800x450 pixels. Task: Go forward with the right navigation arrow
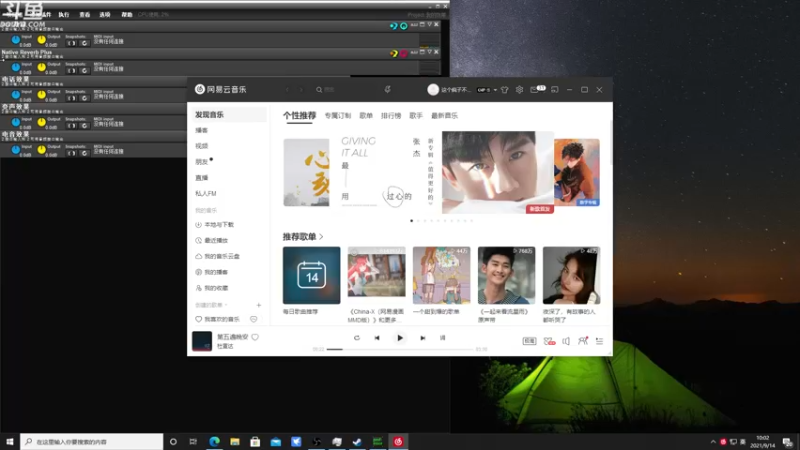click(301, 90)
